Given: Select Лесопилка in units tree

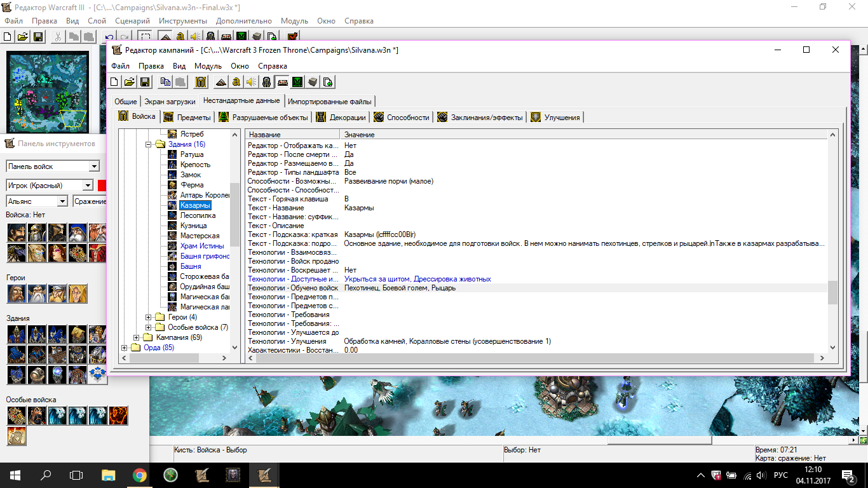Looking at the screenshot, I should click(197, 215).
